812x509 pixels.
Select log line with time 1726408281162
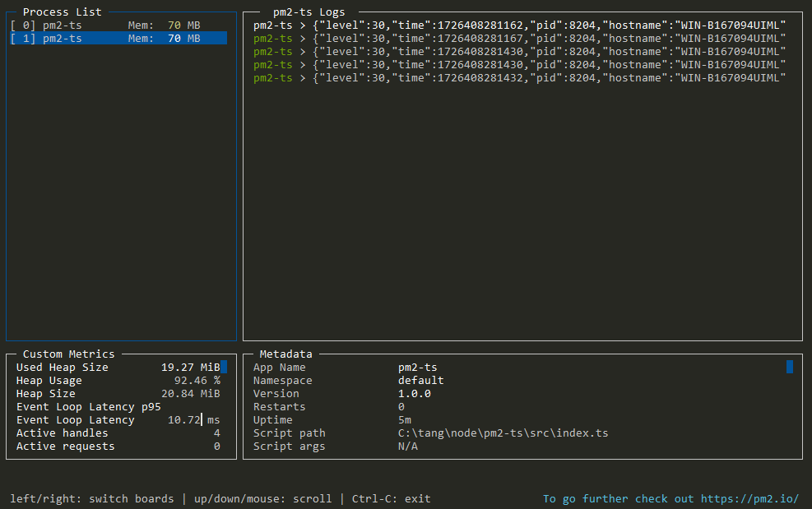coord(518,25)
